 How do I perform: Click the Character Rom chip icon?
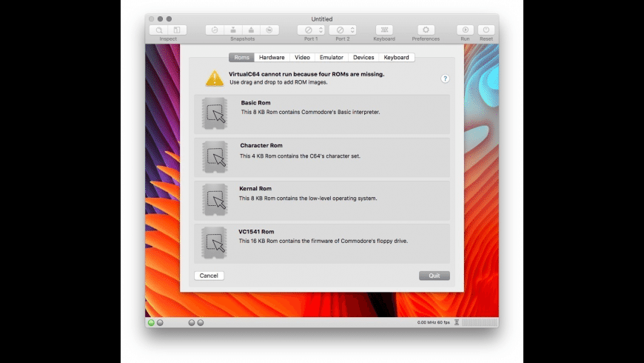(x=215, y=156)
